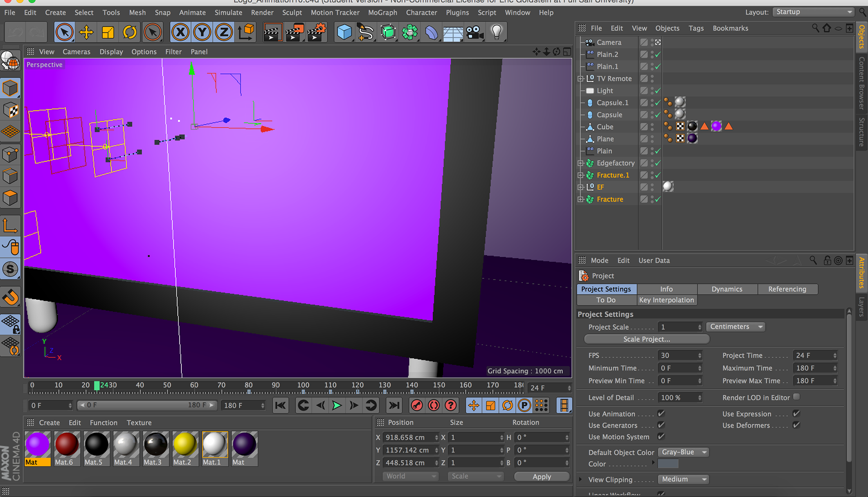Open the Layout Startup dropdown
The height and width of the screenshot is (497, 868).
pos(813,12)
